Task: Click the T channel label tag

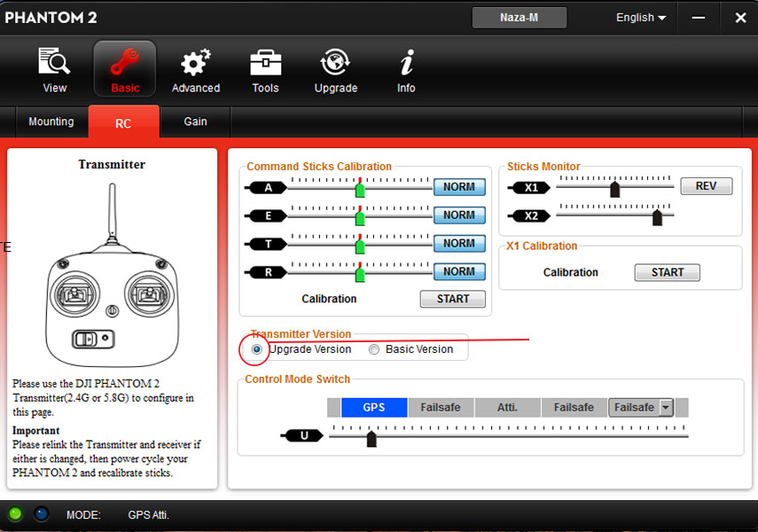Action: point(266,244)
